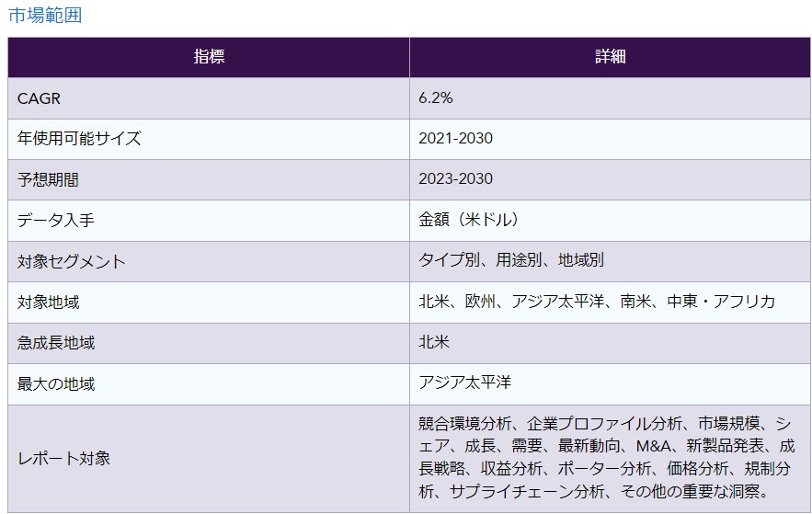Click the 2023-2030 value
This screenshot has height=514, width=812.
[456, 178]
